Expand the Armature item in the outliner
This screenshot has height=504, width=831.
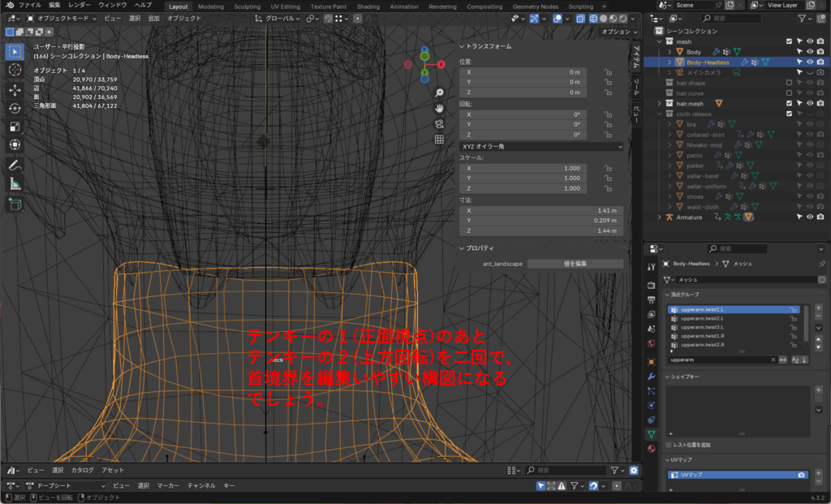click(x=659, y=217)
